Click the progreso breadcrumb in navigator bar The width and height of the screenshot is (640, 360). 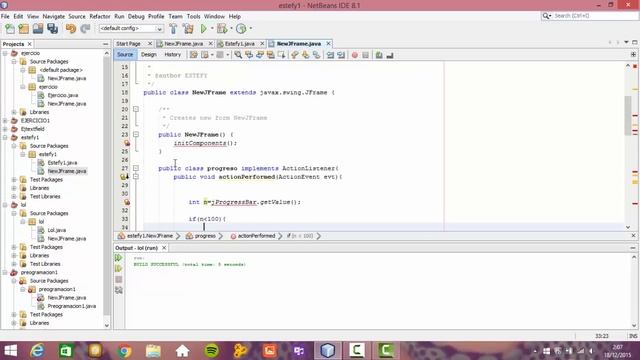click(201, 236)
